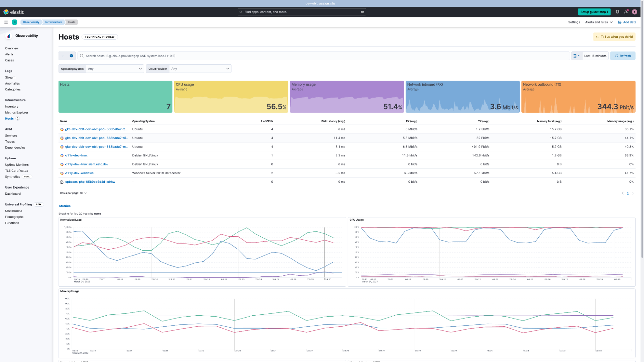The image size is (644, 362).
Task: Open Uptime Monitors in sidebar
Action: 17,165
